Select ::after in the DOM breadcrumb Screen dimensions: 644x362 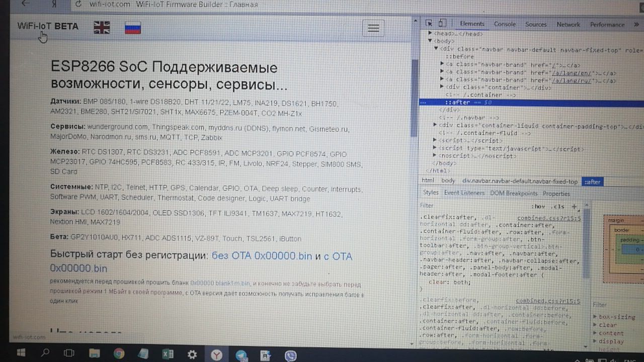[592, 182]
